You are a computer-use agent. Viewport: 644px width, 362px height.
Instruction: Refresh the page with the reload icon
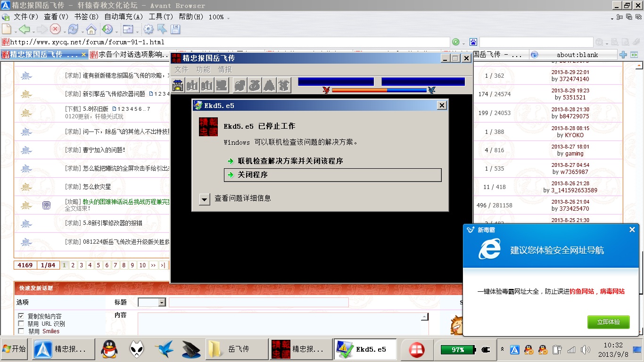pos(73,29)
